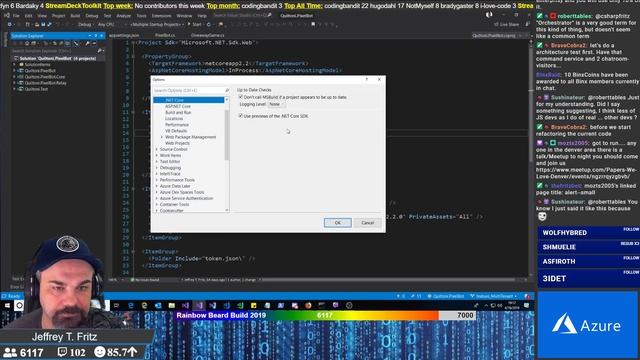Open File Explorer from taskbar
The height and width of the screenshot is (360, 640).
click(172, 305)
